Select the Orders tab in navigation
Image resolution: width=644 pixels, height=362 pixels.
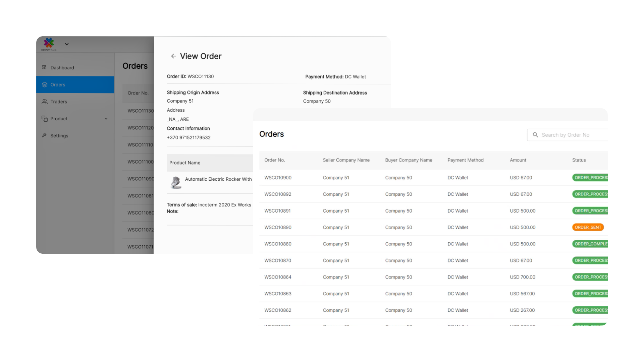(x=75, y=84)
